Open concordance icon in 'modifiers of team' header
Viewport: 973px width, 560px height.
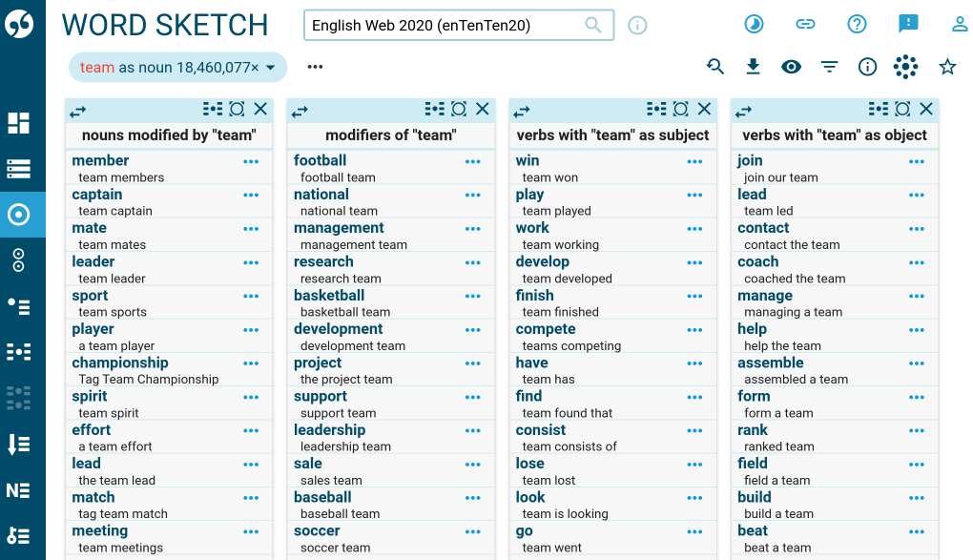[435, 110]
